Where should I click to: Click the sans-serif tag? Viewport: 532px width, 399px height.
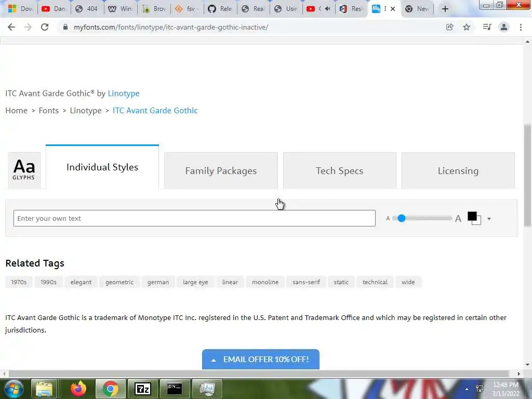coord(306,282)
